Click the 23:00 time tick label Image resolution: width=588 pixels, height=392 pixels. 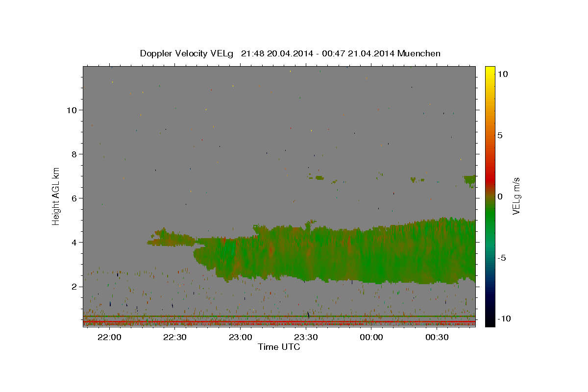[x=241, y=338]
